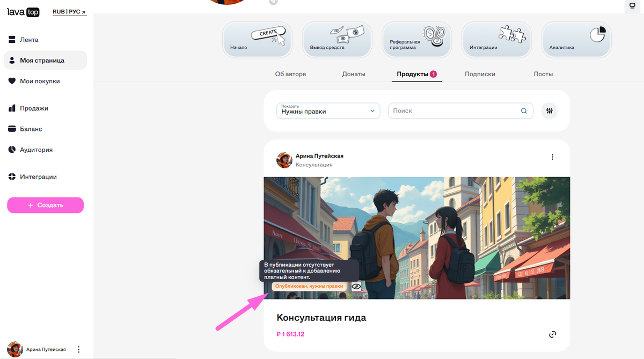Switch to the Посты tab
This screenshot has height=359, width=644.
543,74
